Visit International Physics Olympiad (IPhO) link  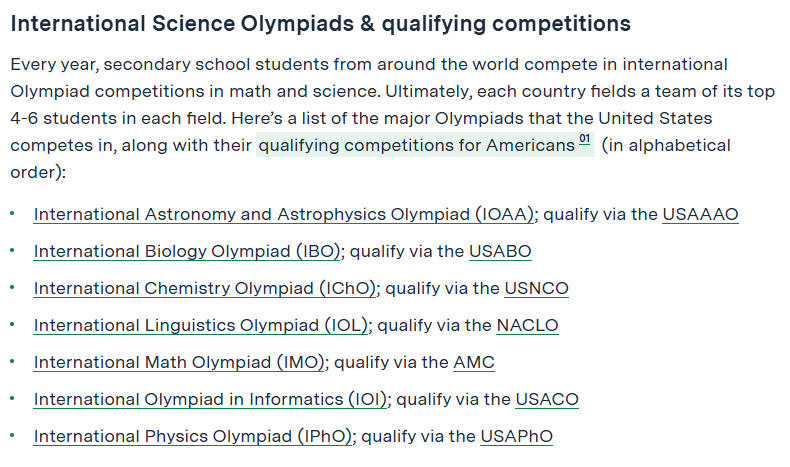(x=193, y=436)
